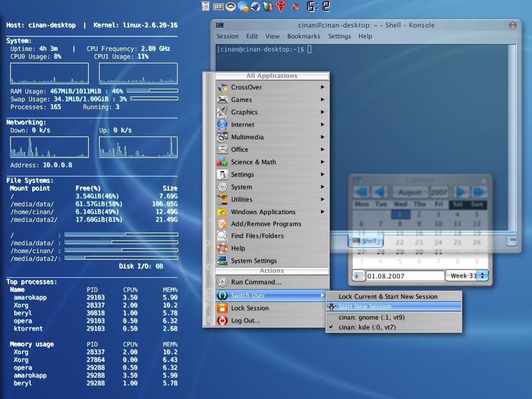The width and height of the screenshot is (532, 399).
Task: Choose Start New Session
Action: pos(394,307)
